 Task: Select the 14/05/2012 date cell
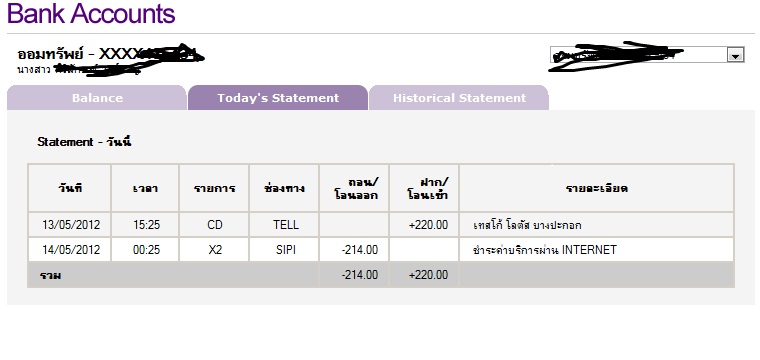pyautogui.click(x=70, y=250)
